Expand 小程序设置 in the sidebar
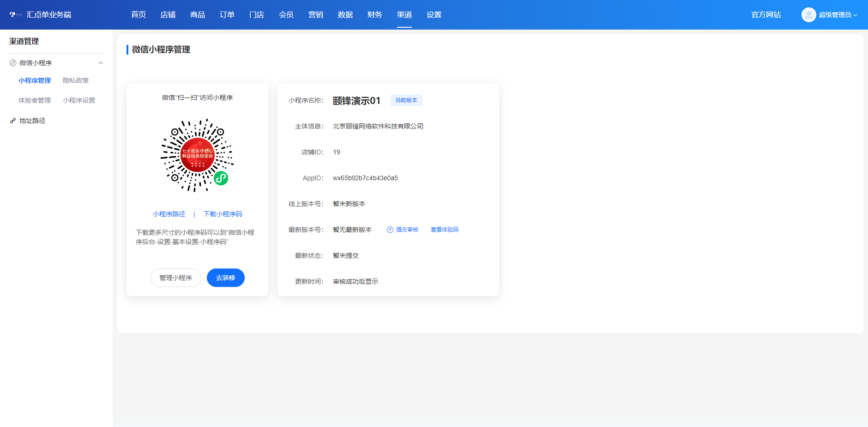 79,100
